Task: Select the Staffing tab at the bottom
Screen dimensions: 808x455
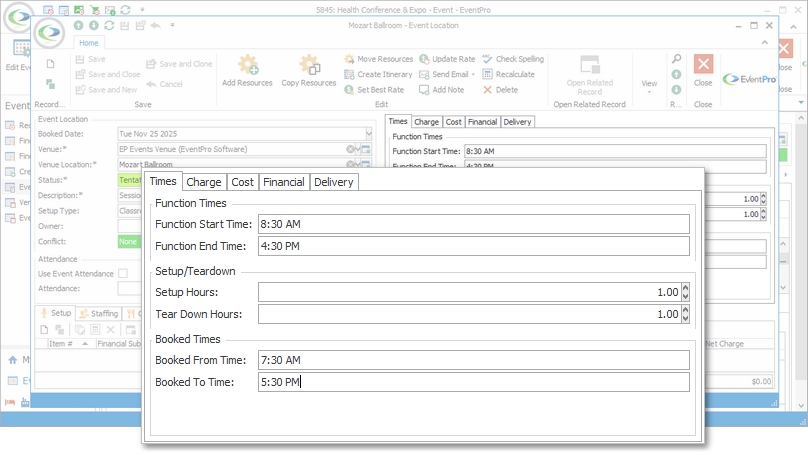Action: click(99, 313)
